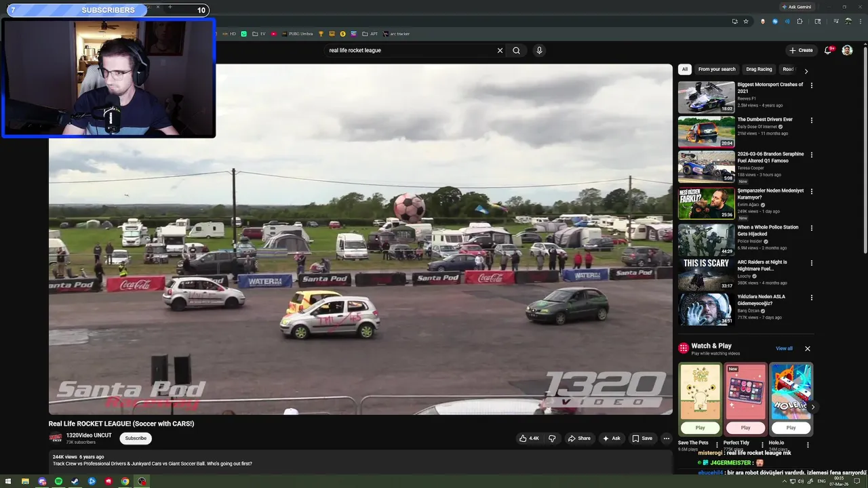The width and height of the screenshot is (868, 488).
Task: Open more actions under the video
Action: (666, 439)
